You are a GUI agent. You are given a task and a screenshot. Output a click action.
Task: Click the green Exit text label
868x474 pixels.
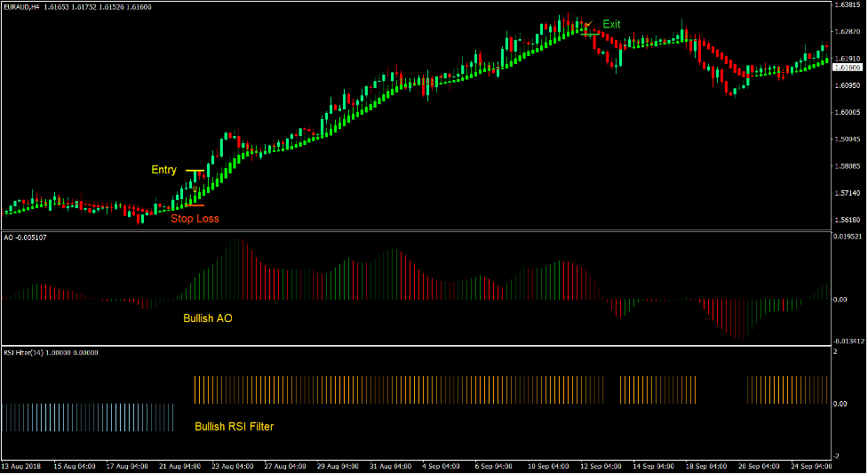click(612, 24)
